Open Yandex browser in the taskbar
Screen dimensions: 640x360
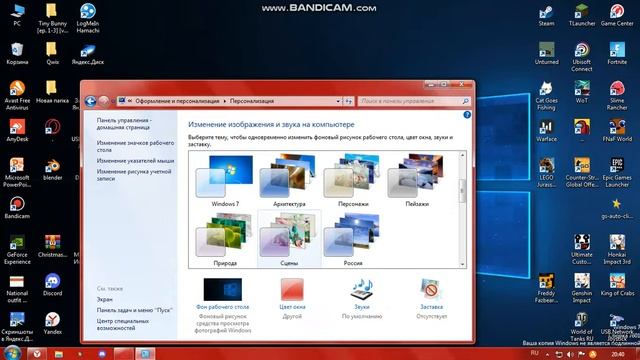pos(37,354)
